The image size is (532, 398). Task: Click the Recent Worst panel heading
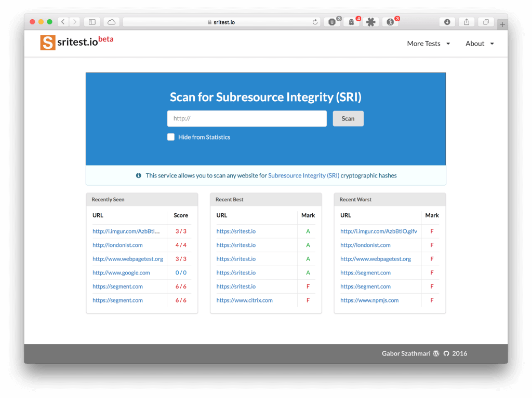pyautogui.click(x=355, y=200)
